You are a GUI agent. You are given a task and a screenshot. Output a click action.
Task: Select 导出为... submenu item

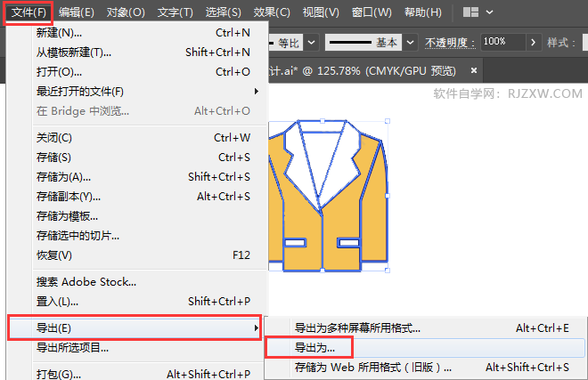(425, 348)
